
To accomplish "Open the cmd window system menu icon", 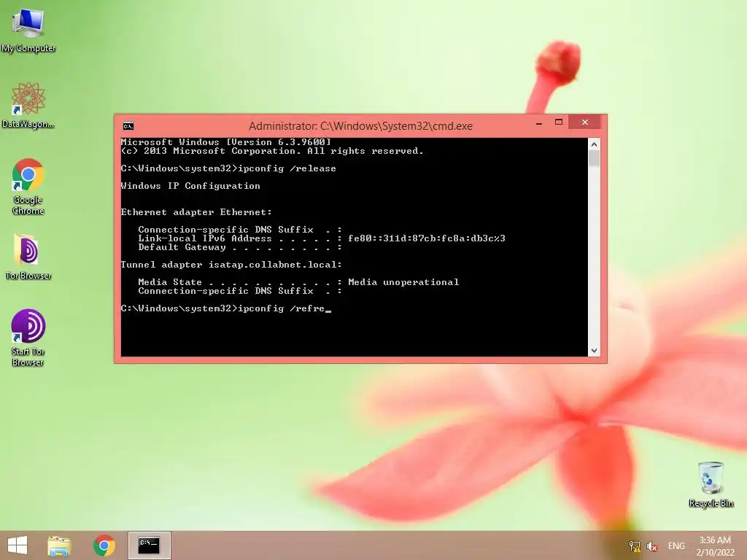I will (128, 126).
